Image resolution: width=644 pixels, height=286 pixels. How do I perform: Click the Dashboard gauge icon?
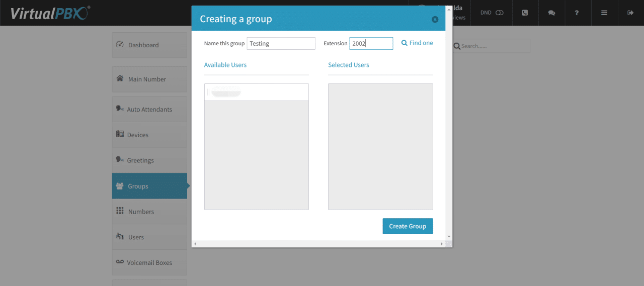(x=120, y=44)
